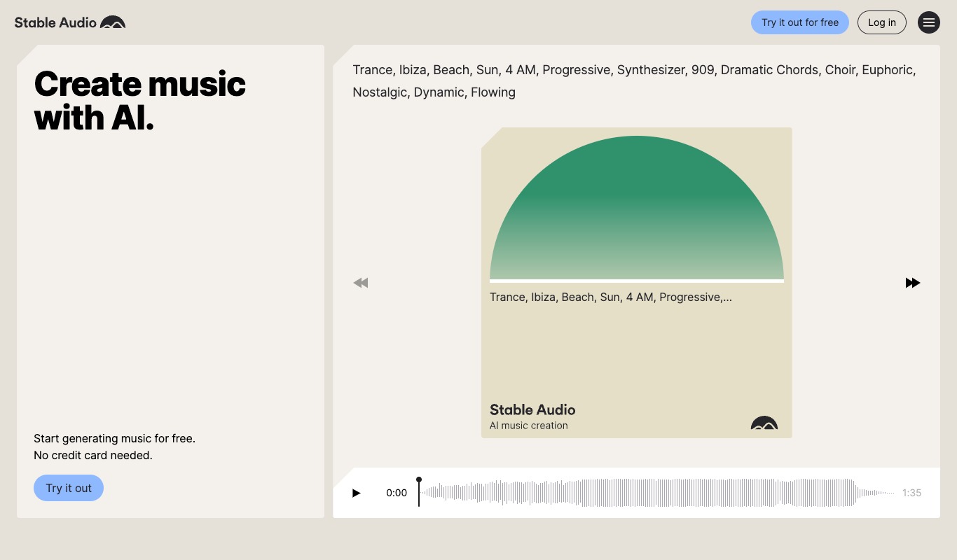Image resolution: width=957 pixels, height=560 pixels.
Task: Click the truncated track title on the card
Action: click(610, 297)
